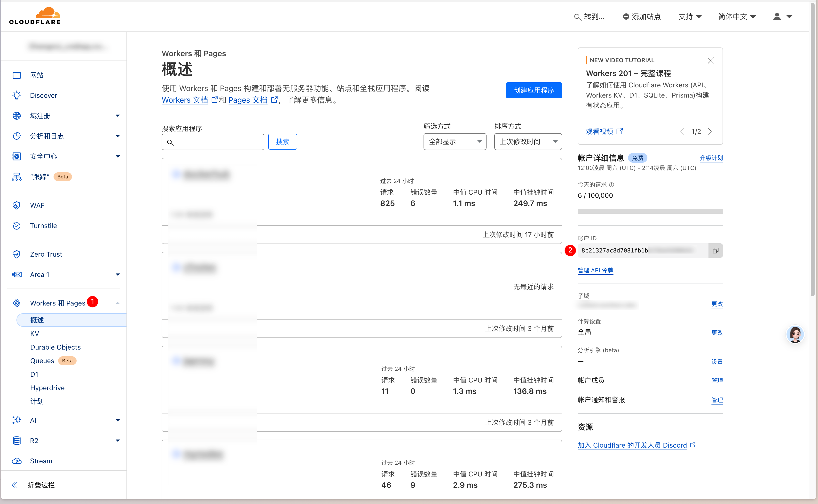Click the 跟踪 network icon

[x=17, y=177]
